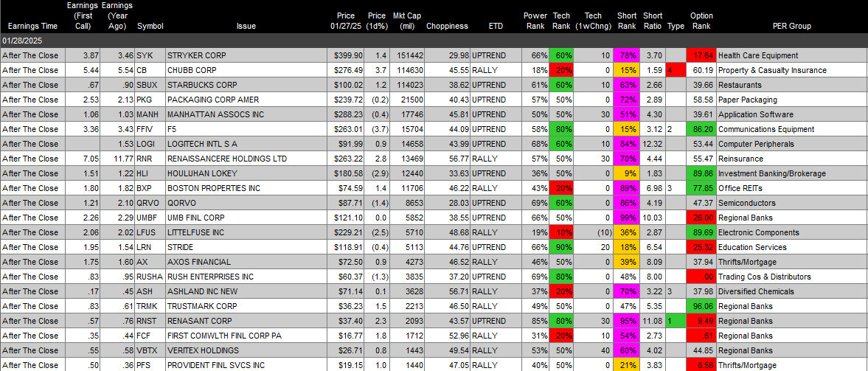This screenshot has height=371, width=868.
Task: Select the Option Rank column header
Action: pos(701,21)
